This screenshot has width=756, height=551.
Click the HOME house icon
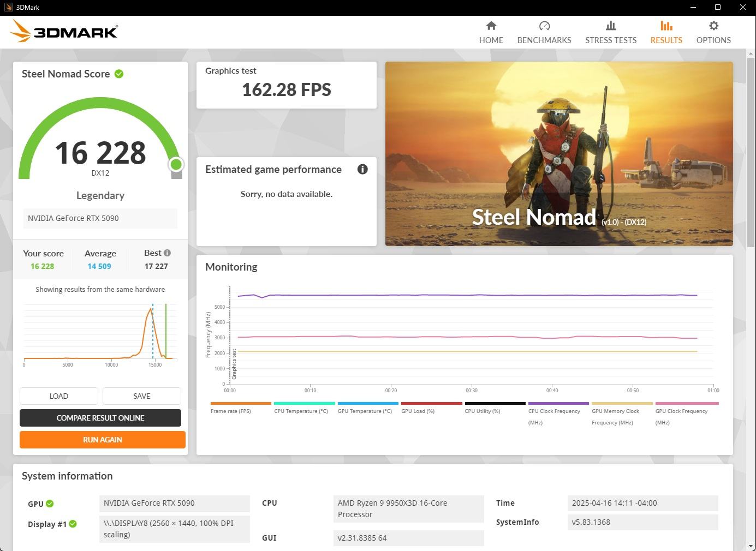click(491, 26)
